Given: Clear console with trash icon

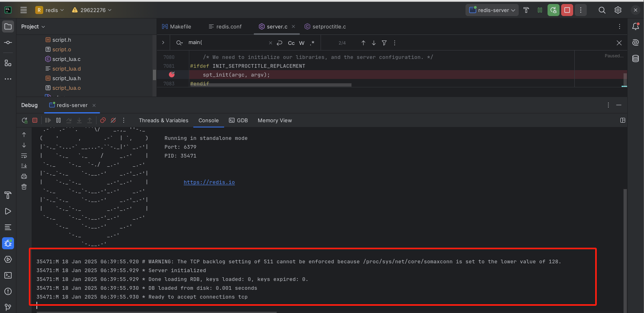Looking at the screenshot, I should coord(24,187).
